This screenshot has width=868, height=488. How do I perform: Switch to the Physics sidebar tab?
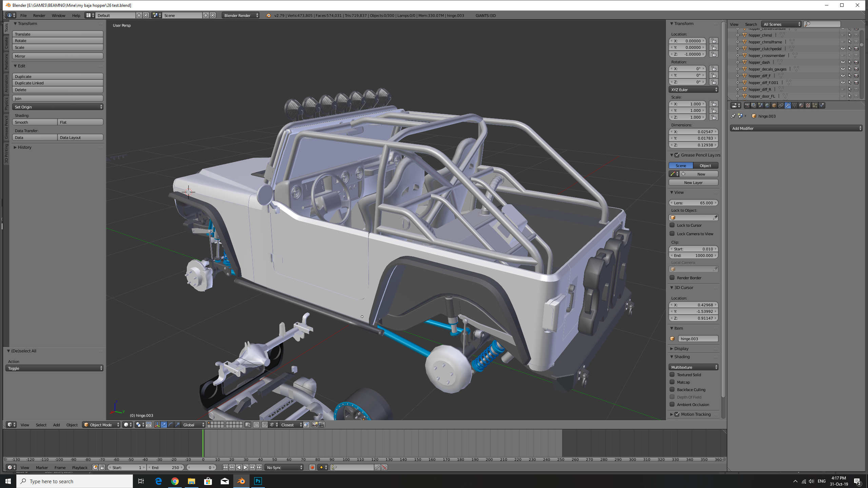(6, 104)
